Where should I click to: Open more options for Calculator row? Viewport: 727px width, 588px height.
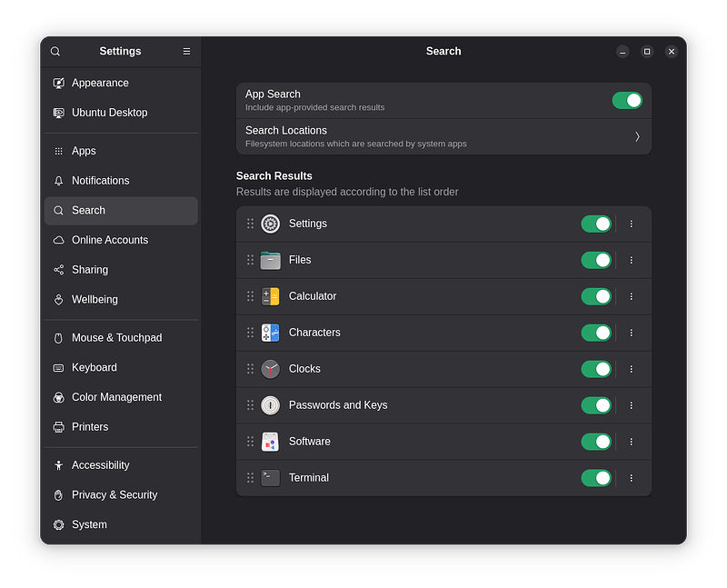631,296
